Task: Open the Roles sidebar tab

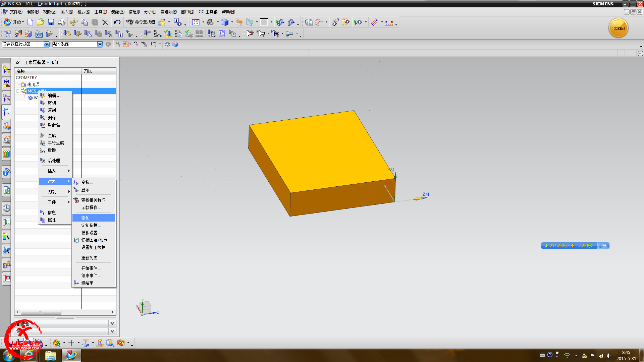Action: tap(6, 265)
